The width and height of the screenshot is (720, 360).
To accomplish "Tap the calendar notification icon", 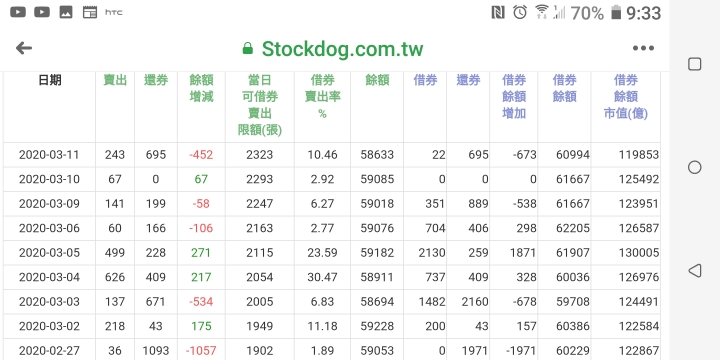I will pyautogui.click(x=90, y=12).
